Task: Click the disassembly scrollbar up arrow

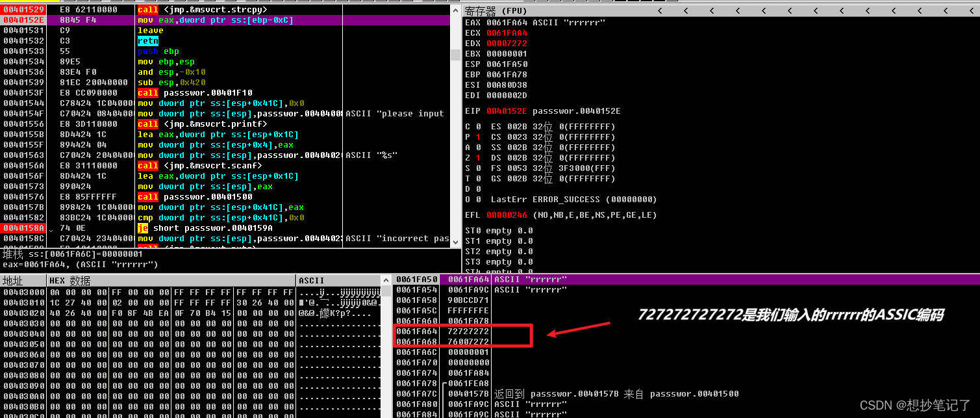Action: click(x=456, y=10)
